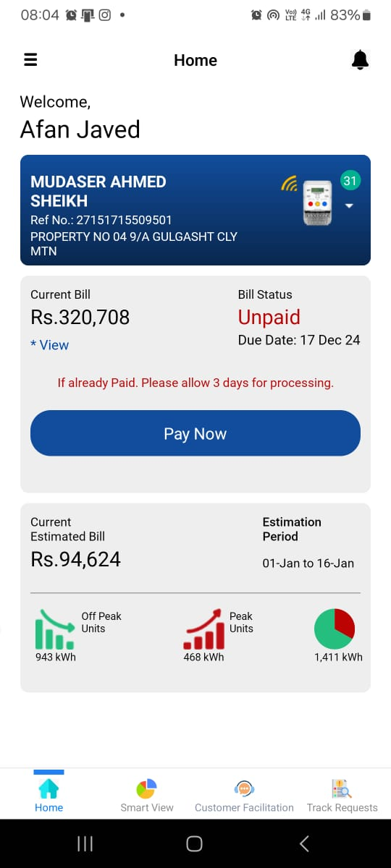
Task: Tap the Peak Units red chart icon
Action: (x=204, y=629)
